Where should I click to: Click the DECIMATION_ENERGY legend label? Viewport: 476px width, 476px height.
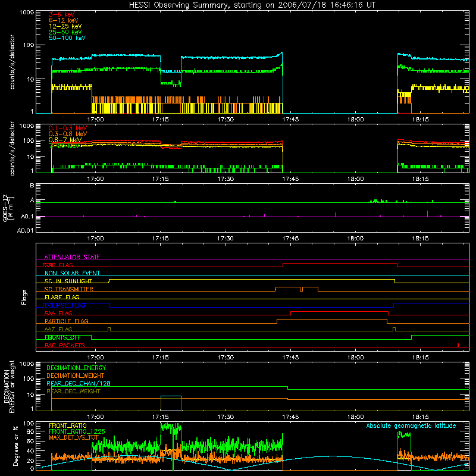coord(76,368)
